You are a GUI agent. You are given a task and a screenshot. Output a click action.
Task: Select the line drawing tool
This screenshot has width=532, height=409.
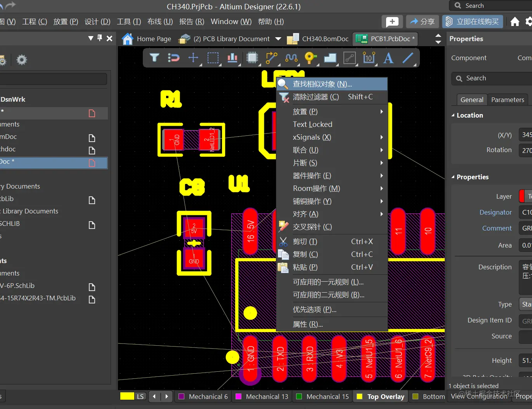point(408,58)
